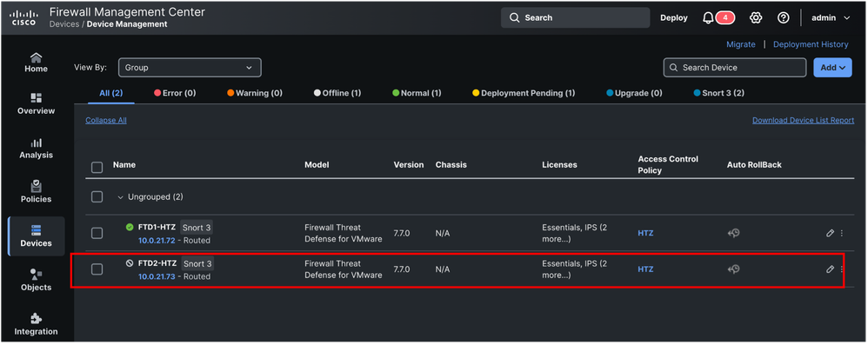The image size is (868, 345).
Task: Open the admin user menu
Action: coord(830,17)
